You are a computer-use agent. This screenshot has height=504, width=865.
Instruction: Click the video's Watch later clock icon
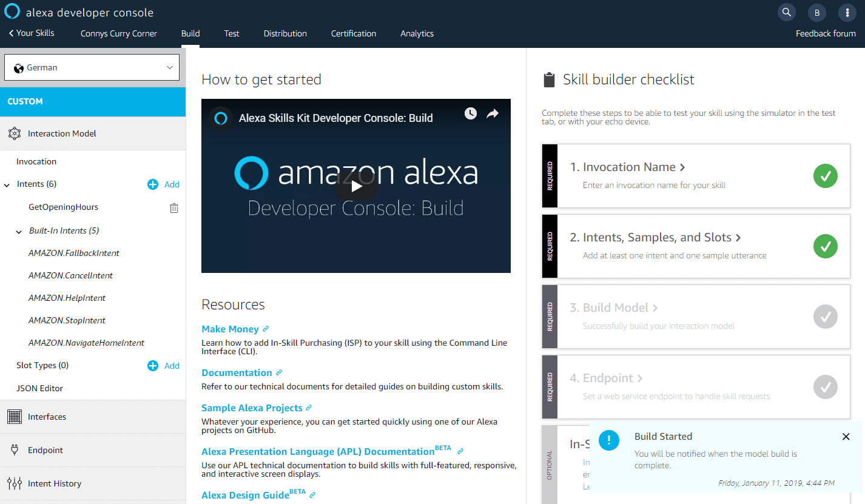471,113
